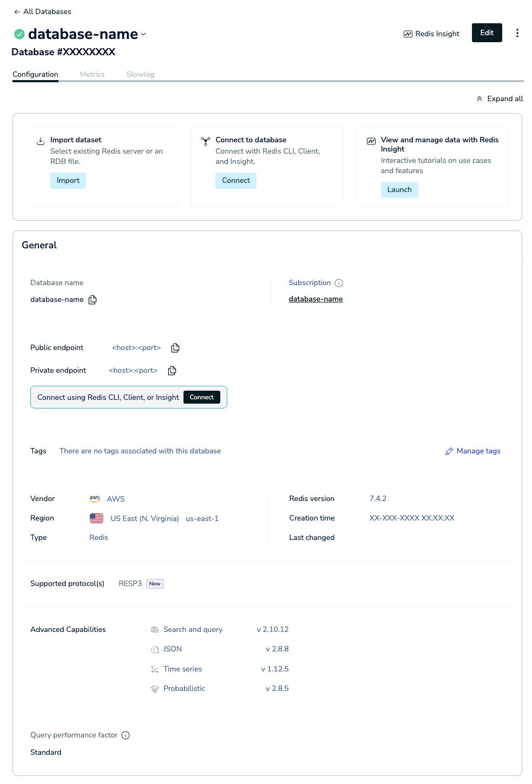Viewport: 532px width, 784px height.
Task: Go back to All Databases
Action: point(42,11)
